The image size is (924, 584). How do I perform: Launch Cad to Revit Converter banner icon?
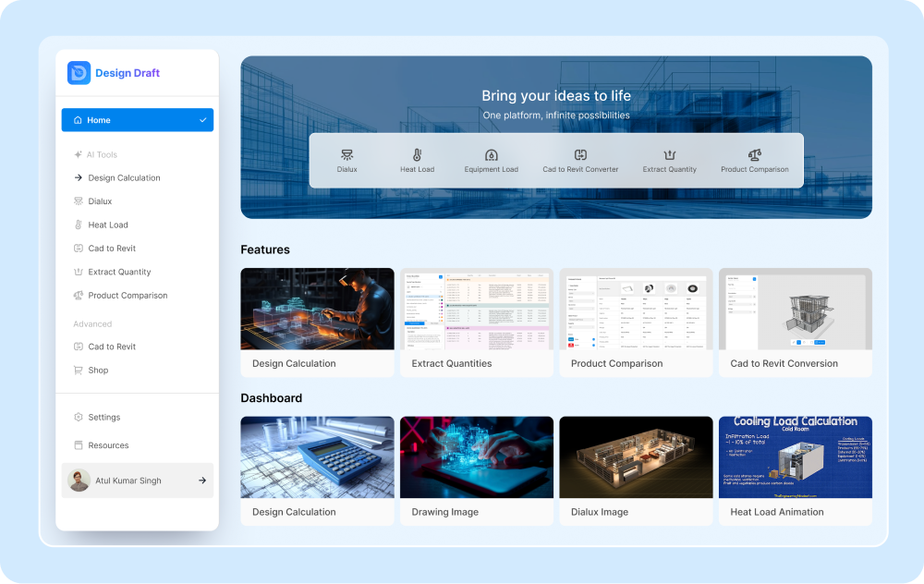(580, 155)
